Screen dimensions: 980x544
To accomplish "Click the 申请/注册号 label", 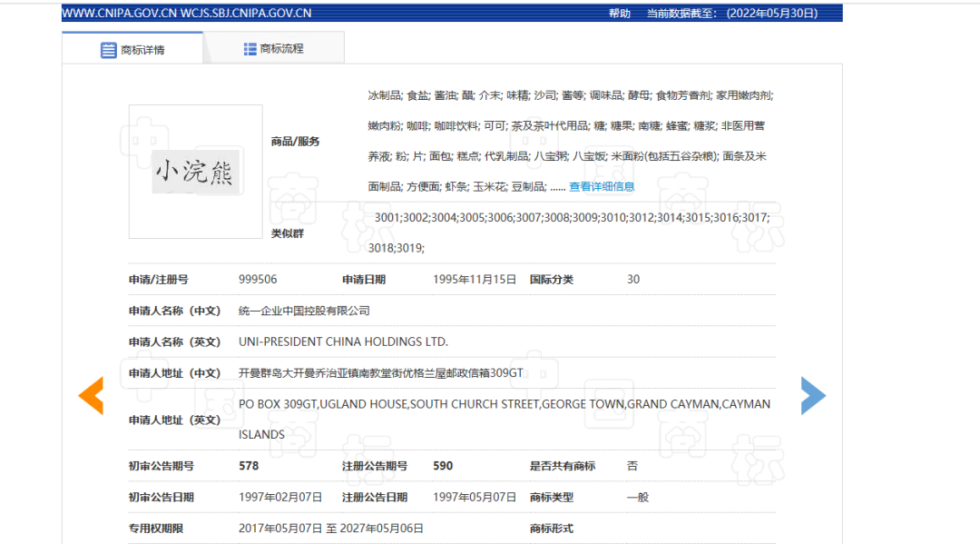I will tap(158, 280).
